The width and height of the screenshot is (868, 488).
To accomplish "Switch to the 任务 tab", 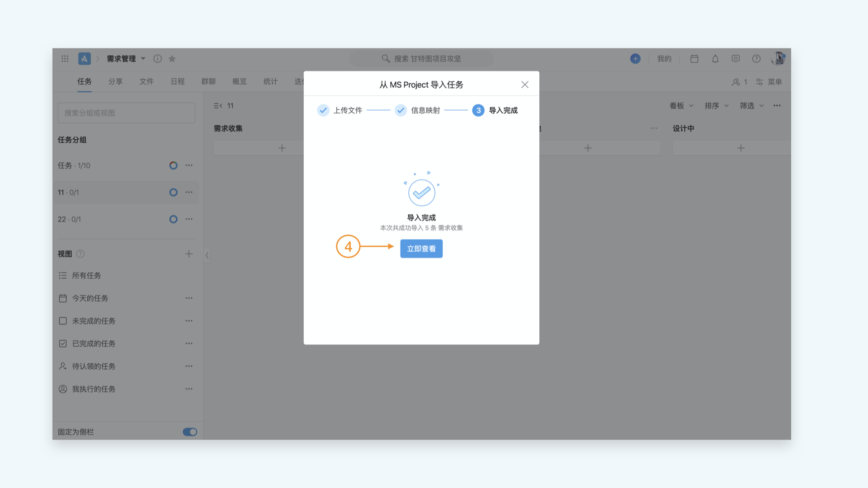I will pos(85,81).
